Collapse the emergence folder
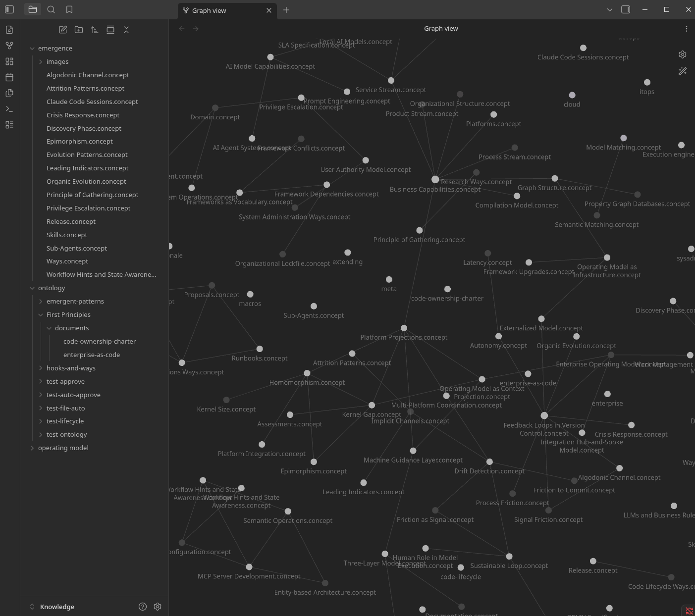Image resolution: width=695 pixels, height=616 pixels. click(32, 48)
